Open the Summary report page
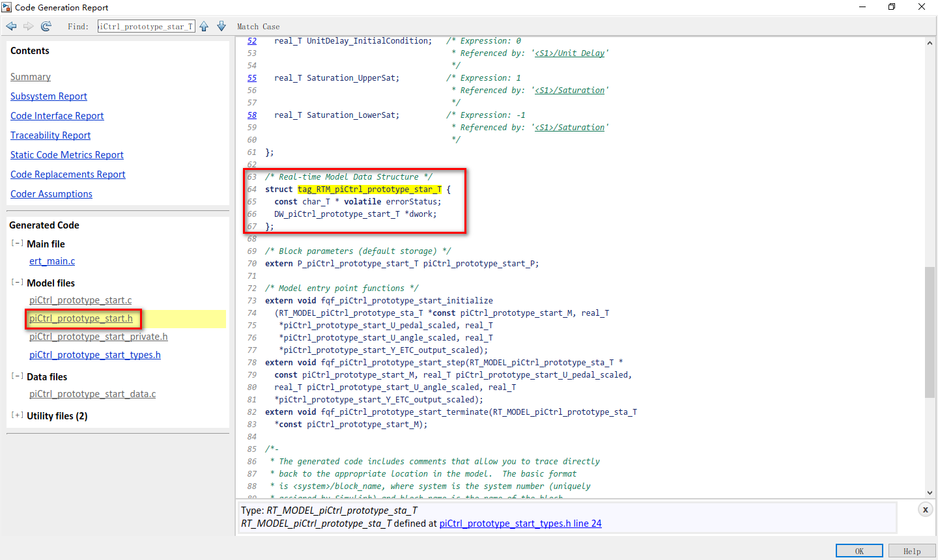938x560 pixels. [31, 77]
